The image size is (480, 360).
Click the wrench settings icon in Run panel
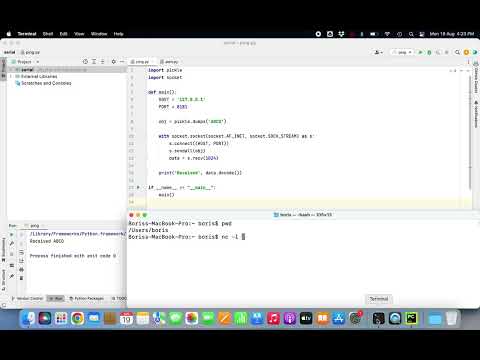point(12,244)
